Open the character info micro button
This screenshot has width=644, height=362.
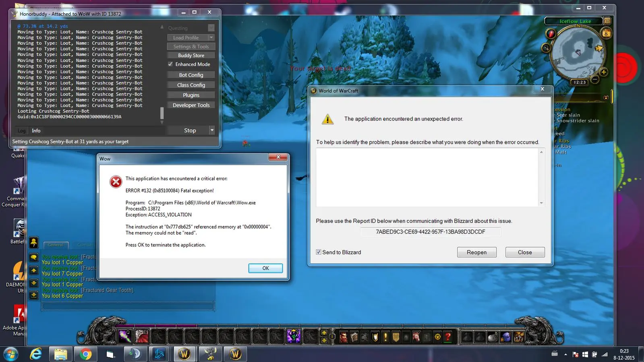tap(344, 337)
